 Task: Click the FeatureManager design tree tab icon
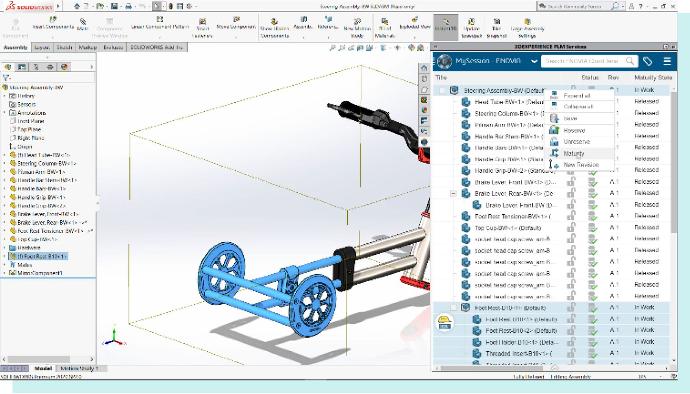[7, 67]
